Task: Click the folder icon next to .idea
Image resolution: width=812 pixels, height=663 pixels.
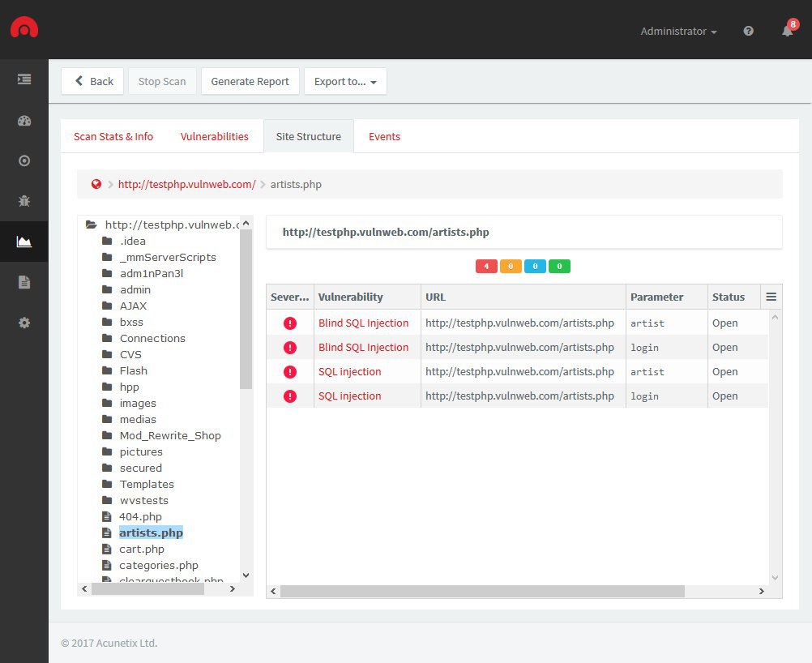Action: 107,241
